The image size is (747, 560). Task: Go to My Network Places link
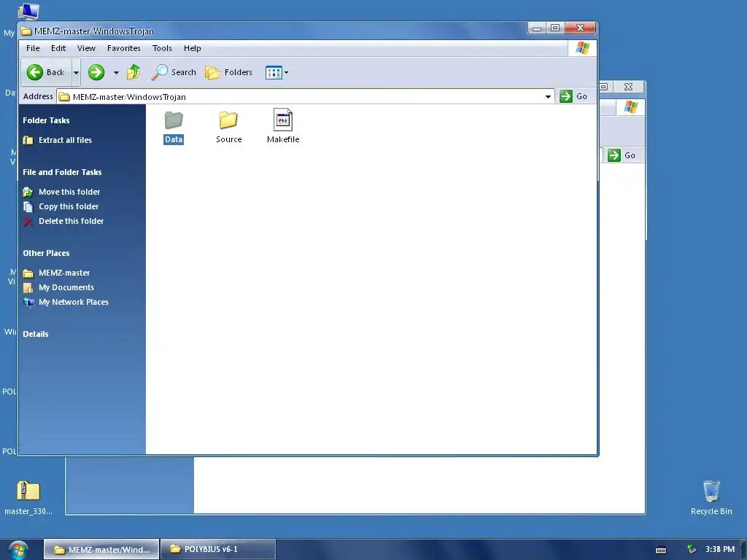pos(74,302)
